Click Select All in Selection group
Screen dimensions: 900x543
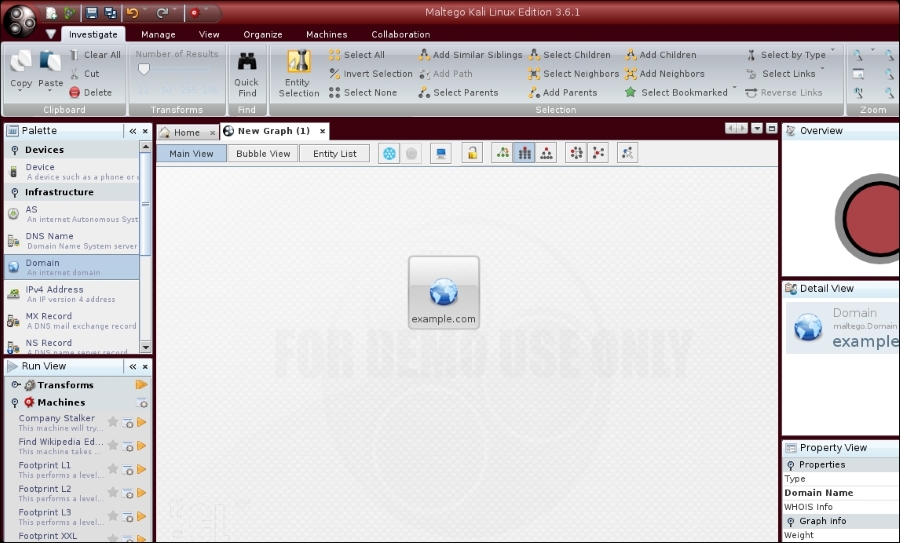coord(356,55)
